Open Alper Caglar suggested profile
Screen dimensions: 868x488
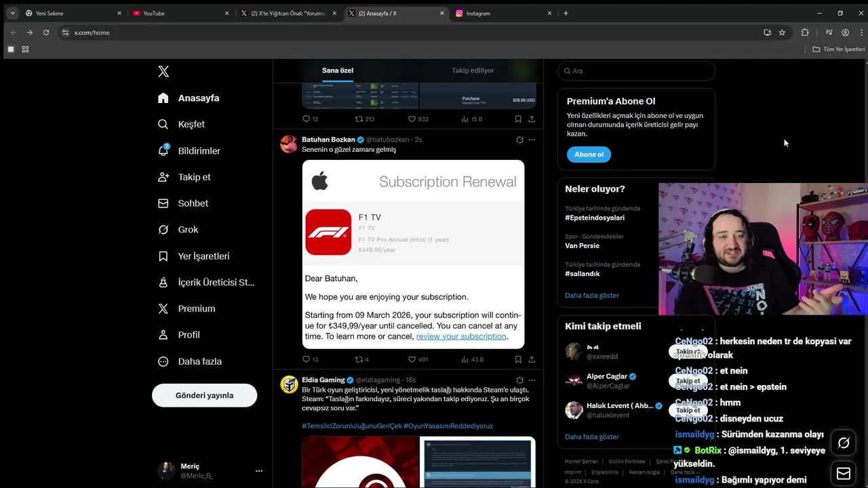click(607, 377)
